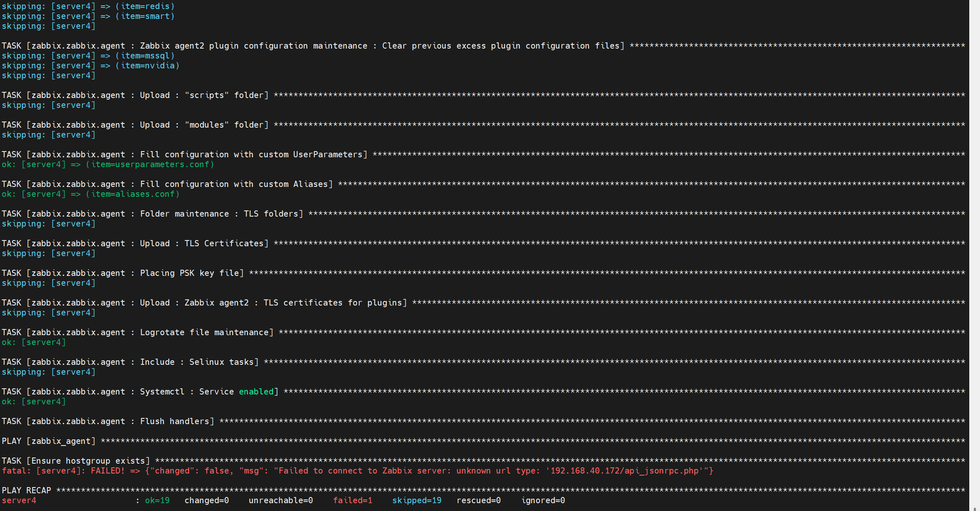Image resolution: width=980 pixels, height=511 pixels.
Task: Select the 'rescued=0' recap value
Action: 479,500
